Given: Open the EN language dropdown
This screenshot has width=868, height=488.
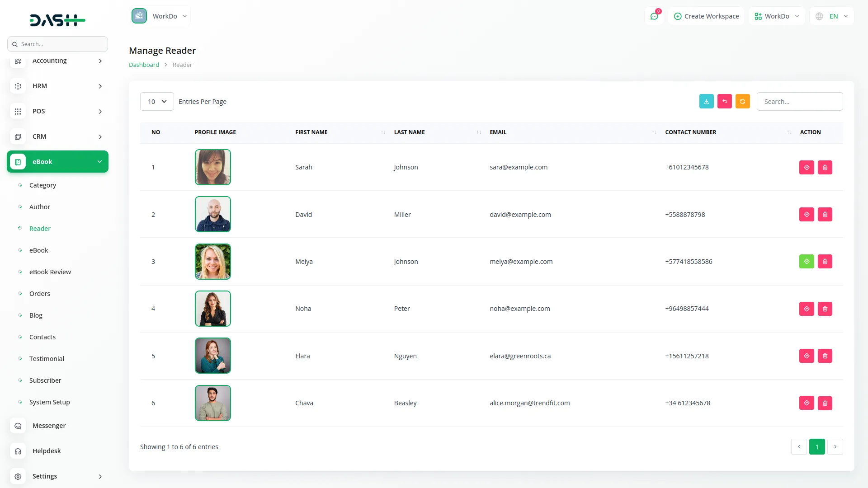Looking at the screenshot, I should [x=833, y=16].
